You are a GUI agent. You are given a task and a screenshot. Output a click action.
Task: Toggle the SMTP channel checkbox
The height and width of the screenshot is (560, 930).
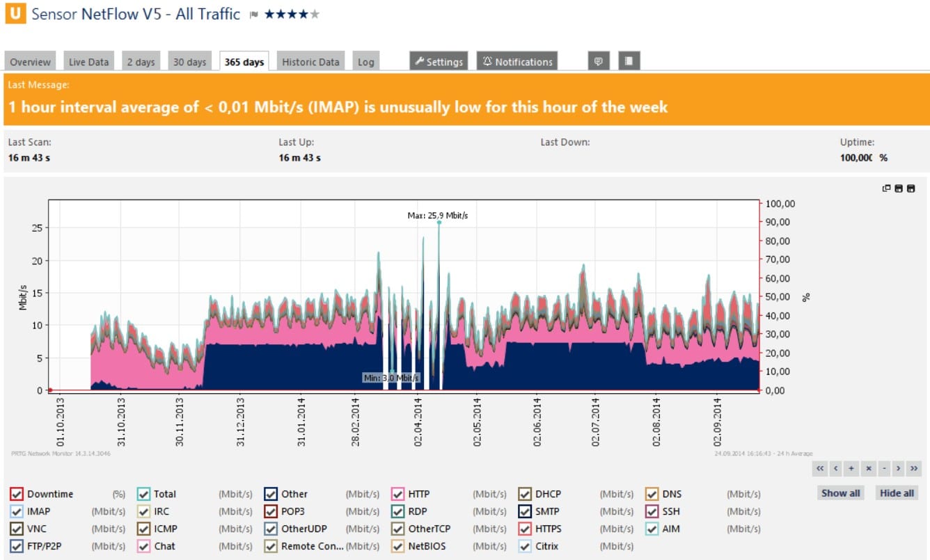(525, 511)
